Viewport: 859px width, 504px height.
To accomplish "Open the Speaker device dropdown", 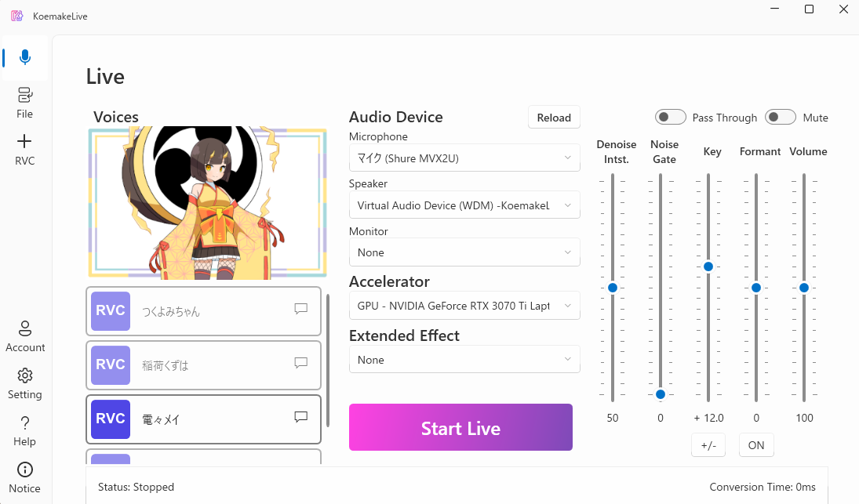I will [464, 205].
